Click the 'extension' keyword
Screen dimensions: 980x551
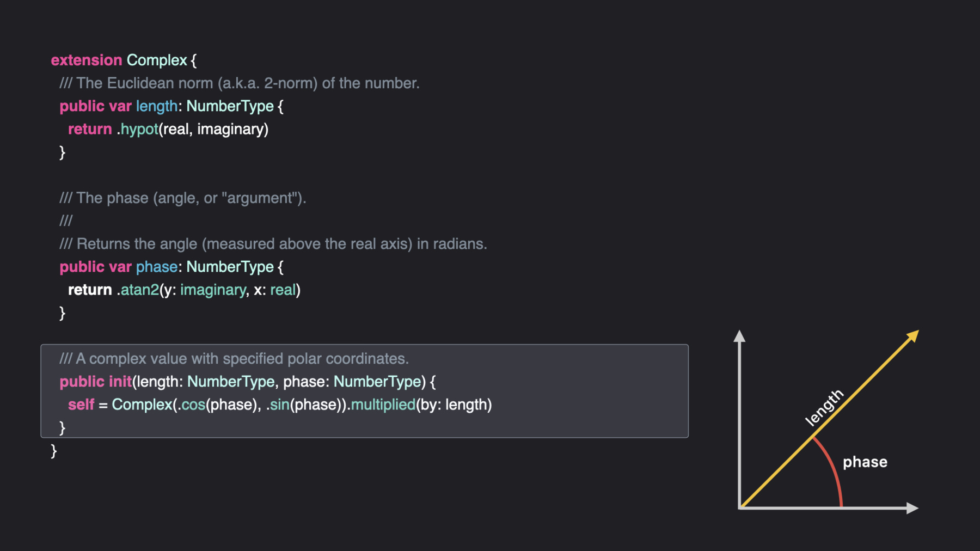click(x=87, y=60)
